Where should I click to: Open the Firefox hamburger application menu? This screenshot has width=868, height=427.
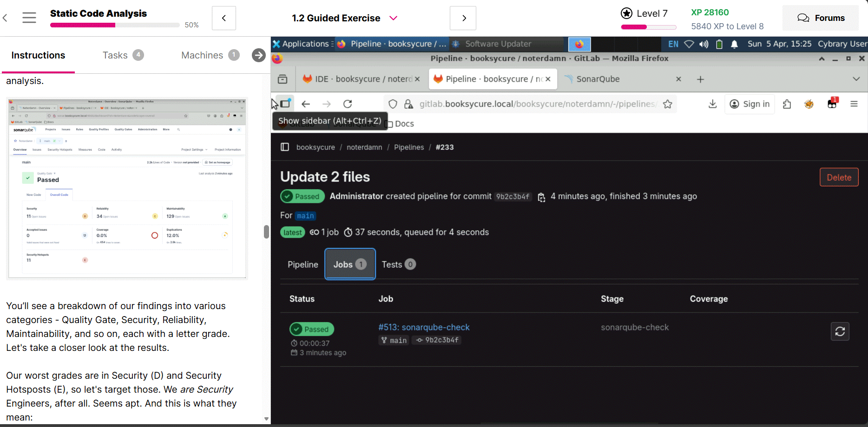tap(854, 104)
